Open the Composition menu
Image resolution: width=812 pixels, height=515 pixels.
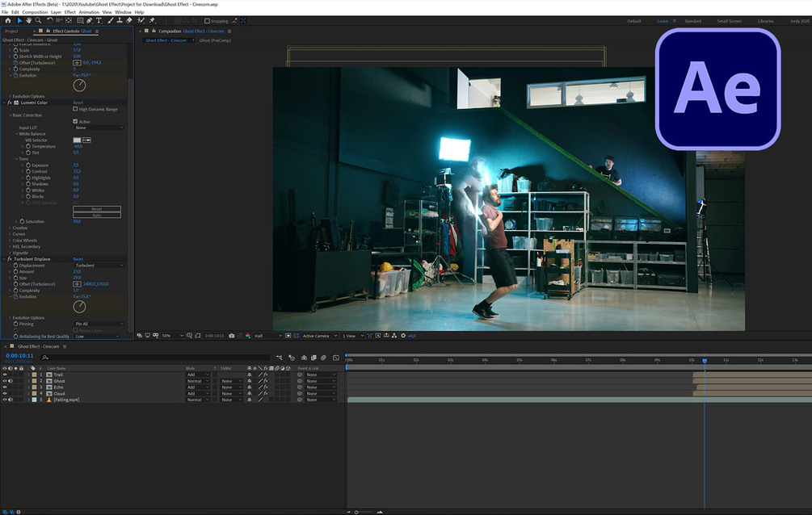35,12
